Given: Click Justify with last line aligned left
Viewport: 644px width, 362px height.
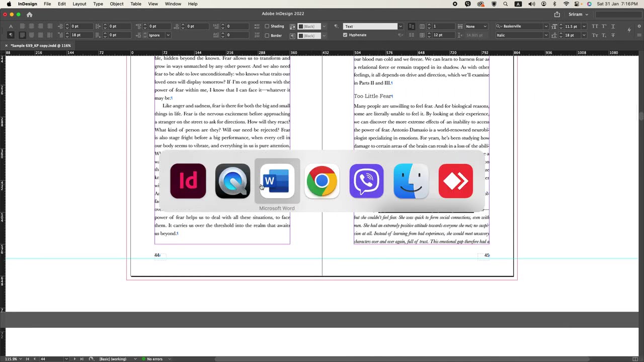Looking at the screenshot, I should [22, 35].
